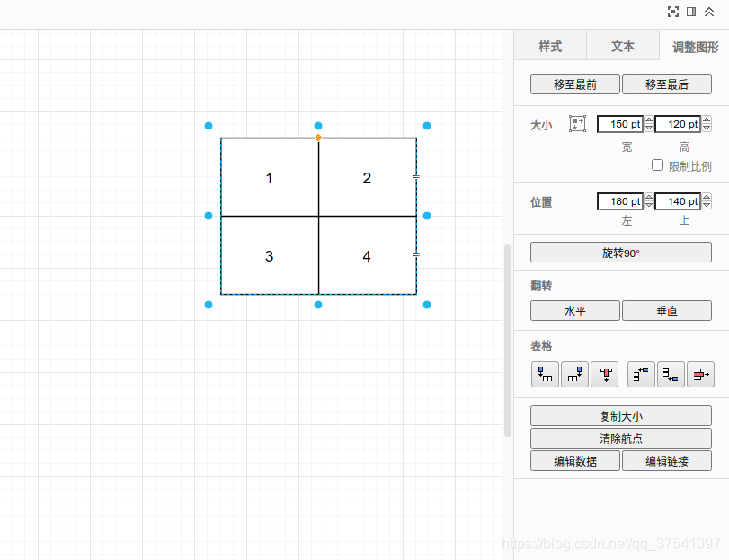Image resolution: width=729 pixels, height=560 pixels.
Task: Click the bottom-right blue resize handle
Action: coord(427,305)
